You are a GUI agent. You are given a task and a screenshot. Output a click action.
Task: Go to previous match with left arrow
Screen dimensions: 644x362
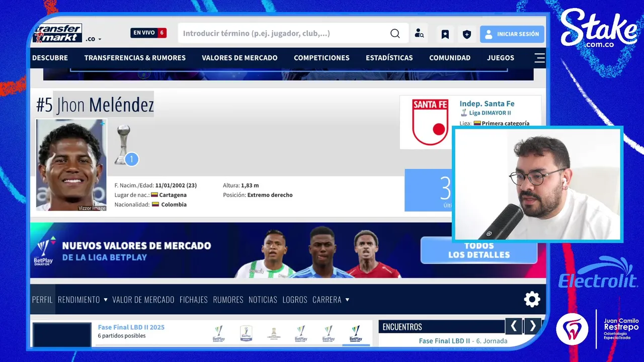tap(513, 326)
